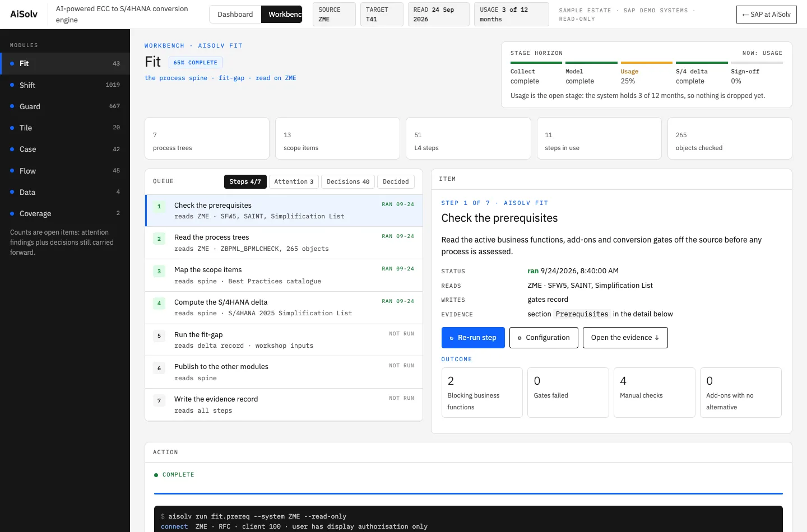The height and width of the screenshot is (532, 807).
Task: Choose step "Run the fit-gap"
Action: (x=284, y=340)
